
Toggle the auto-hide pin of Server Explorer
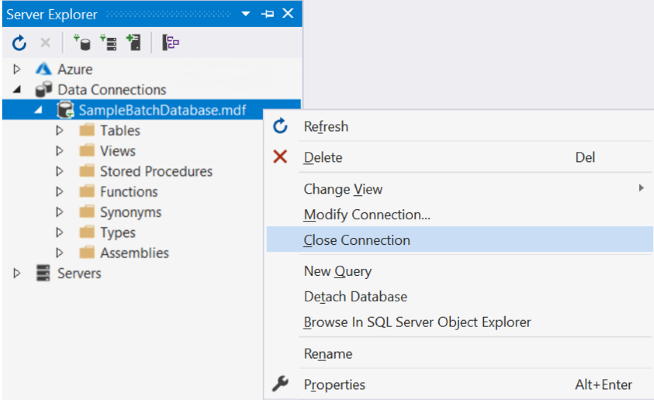click(x=267, y=14)
